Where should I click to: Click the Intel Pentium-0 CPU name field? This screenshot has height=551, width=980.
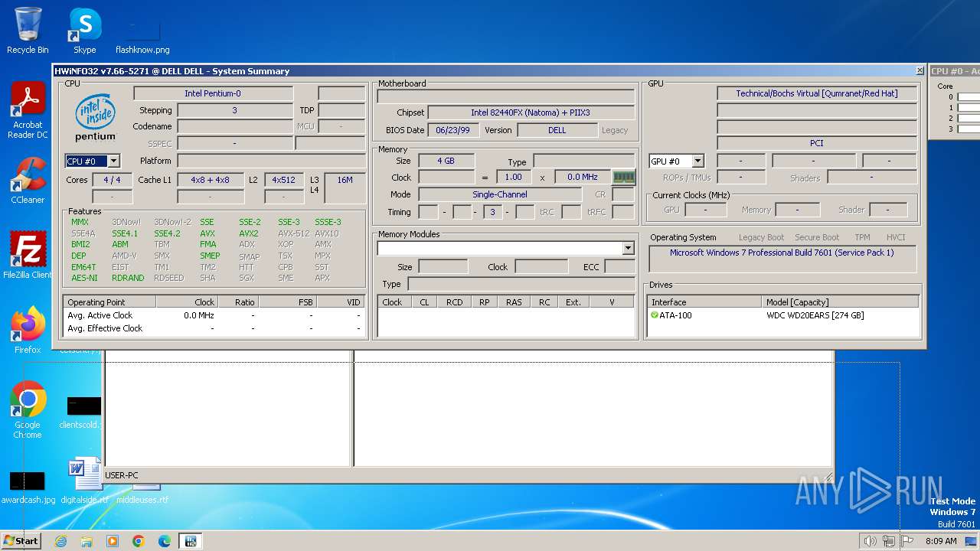[x=213, y=93]
